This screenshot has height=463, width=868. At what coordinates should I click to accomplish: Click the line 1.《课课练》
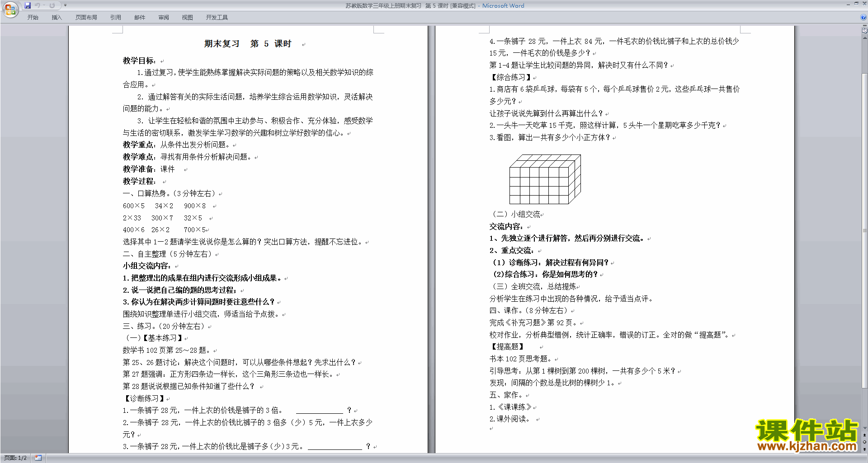click(x=510, y=407)
